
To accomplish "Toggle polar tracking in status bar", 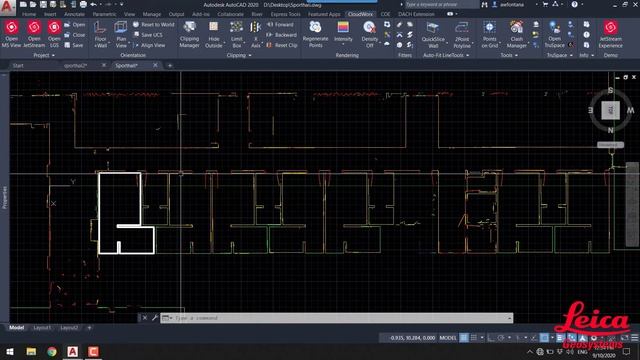I will pyautogui.click(x=501, y=338).
